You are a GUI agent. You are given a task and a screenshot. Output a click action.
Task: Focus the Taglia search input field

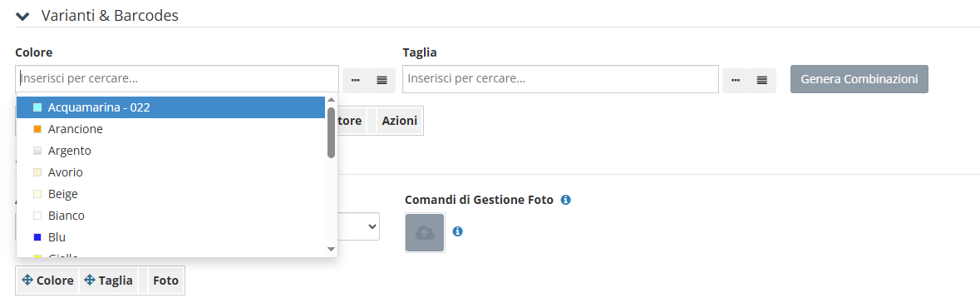click(560, 79)
